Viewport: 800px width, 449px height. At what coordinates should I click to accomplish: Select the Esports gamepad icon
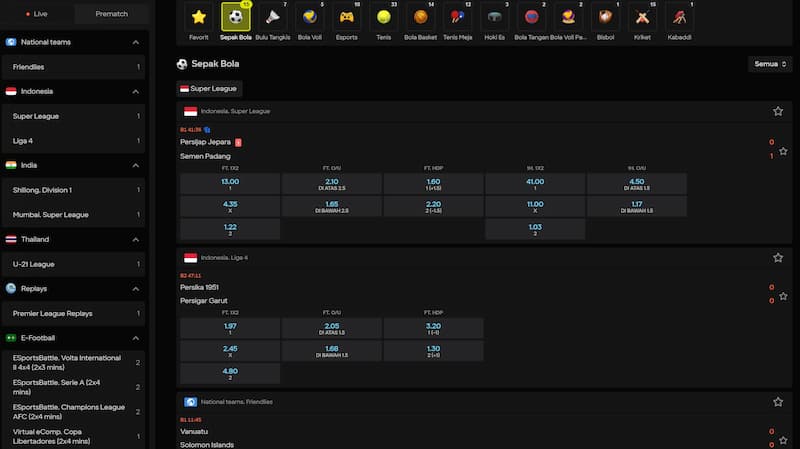click(346, 18)
